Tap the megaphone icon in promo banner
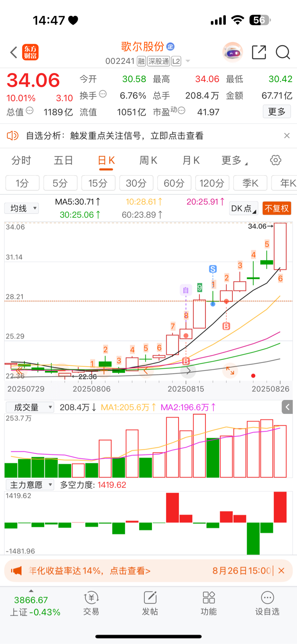 click(x=16, y=571)
